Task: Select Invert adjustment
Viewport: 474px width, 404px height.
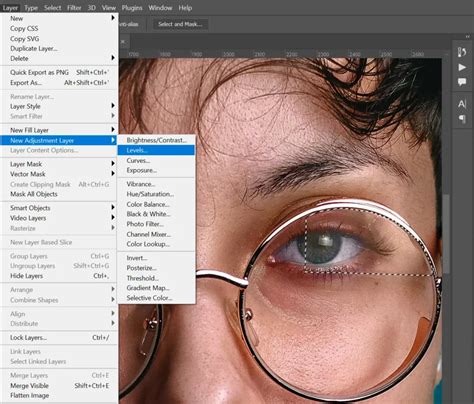Action: [x=156, y=258]
